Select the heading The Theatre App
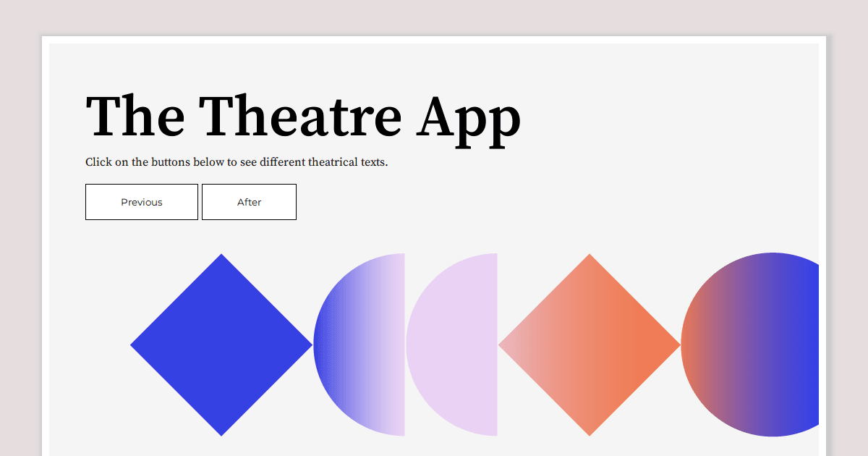This screenshot has height=456, width=868. (302, 117)
